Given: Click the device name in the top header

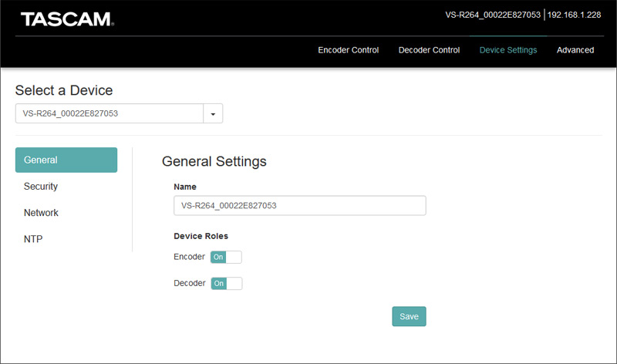Looking at the screenshot, I should coord(493,15).
